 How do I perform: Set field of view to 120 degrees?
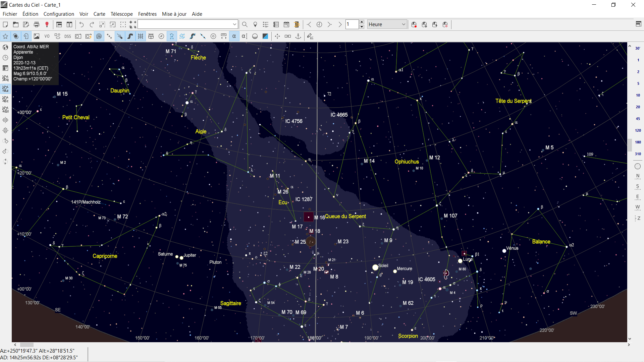638,130
